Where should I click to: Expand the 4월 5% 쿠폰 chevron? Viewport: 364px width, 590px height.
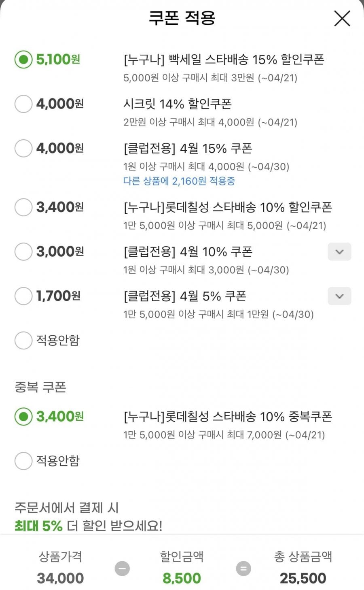coord(339,296)
